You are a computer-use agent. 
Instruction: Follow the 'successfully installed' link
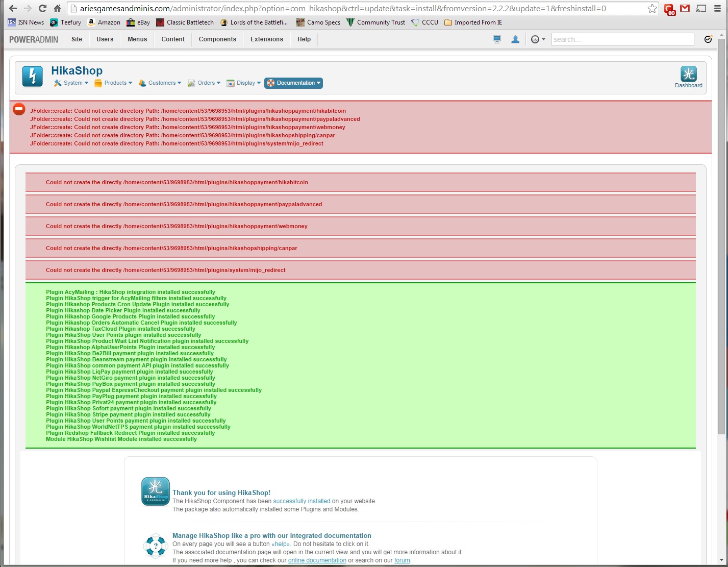pos(302,501)
